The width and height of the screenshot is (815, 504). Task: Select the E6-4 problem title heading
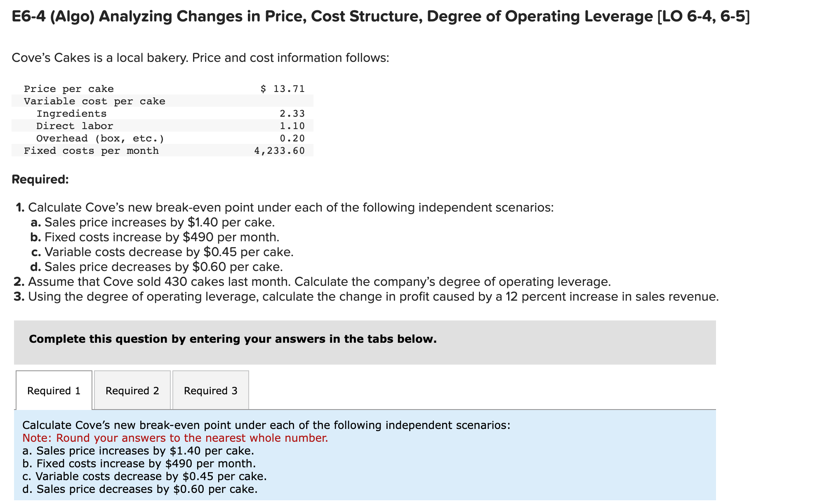(x=235, y=16)
